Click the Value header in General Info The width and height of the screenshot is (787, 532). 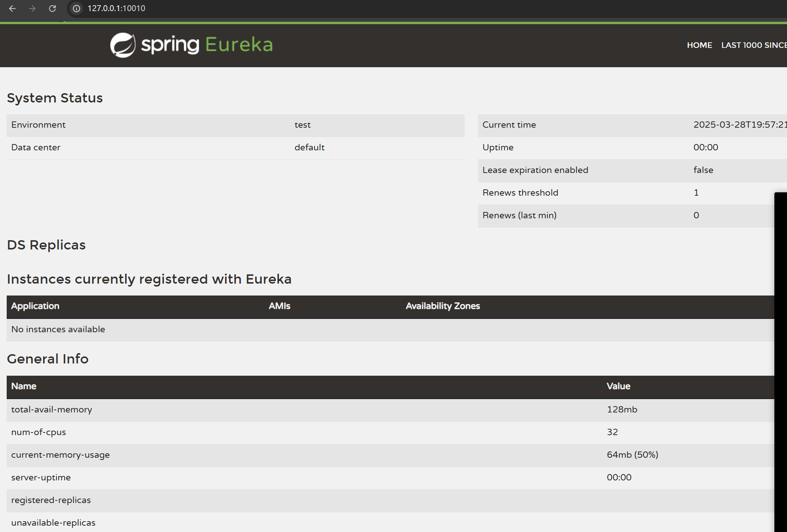[x=618, y=386]
